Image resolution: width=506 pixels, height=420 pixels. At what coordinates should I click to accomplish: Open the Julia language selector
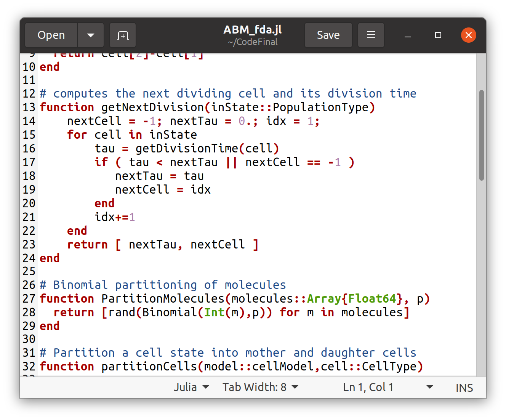coord(191,387)
